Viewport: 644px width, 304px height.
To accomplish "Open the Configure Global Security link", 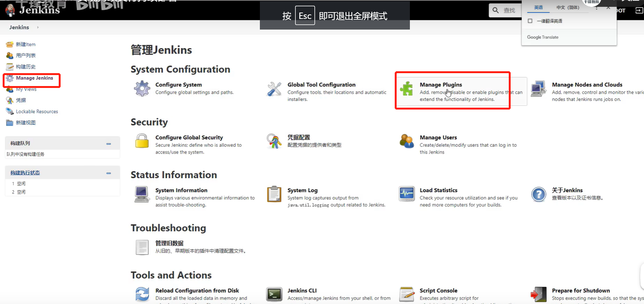I will pos(189,137).
